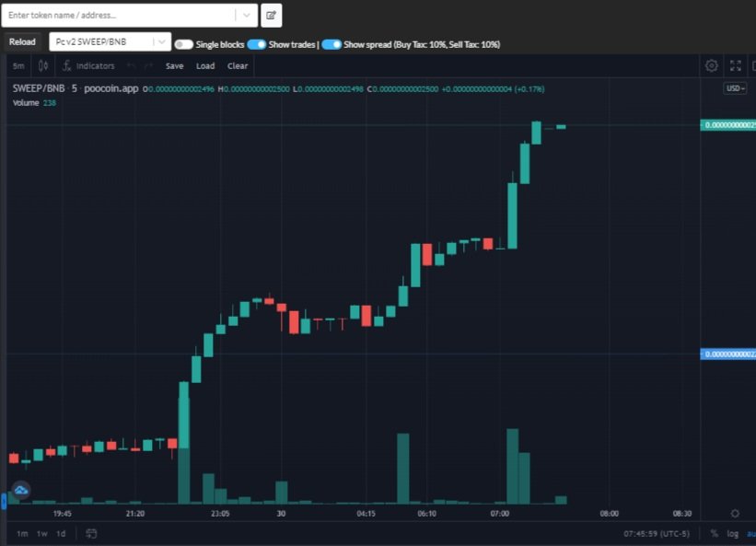Open the Pc v2 SWEEP/BNB pair dropdown
Viewport: 756px width, 546px height.
pyautogui.click(x=110, y=42)
